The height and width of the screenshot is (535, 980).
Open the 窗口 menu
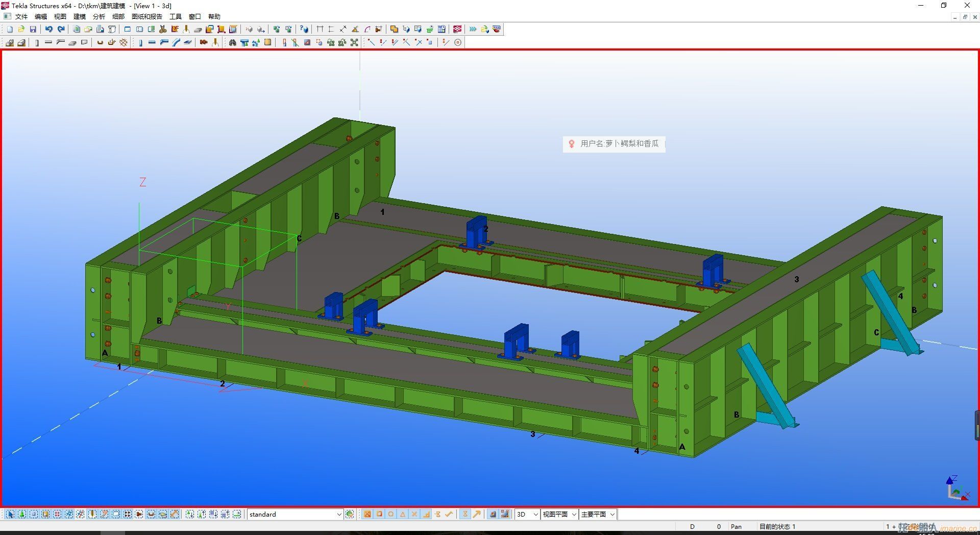(195, 16)
